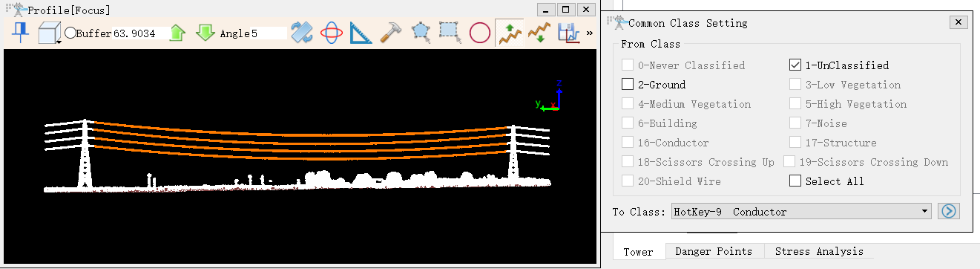Screen dimensions: 980x269
Task: Check the Select All checkbox
Action: point(795,181)
